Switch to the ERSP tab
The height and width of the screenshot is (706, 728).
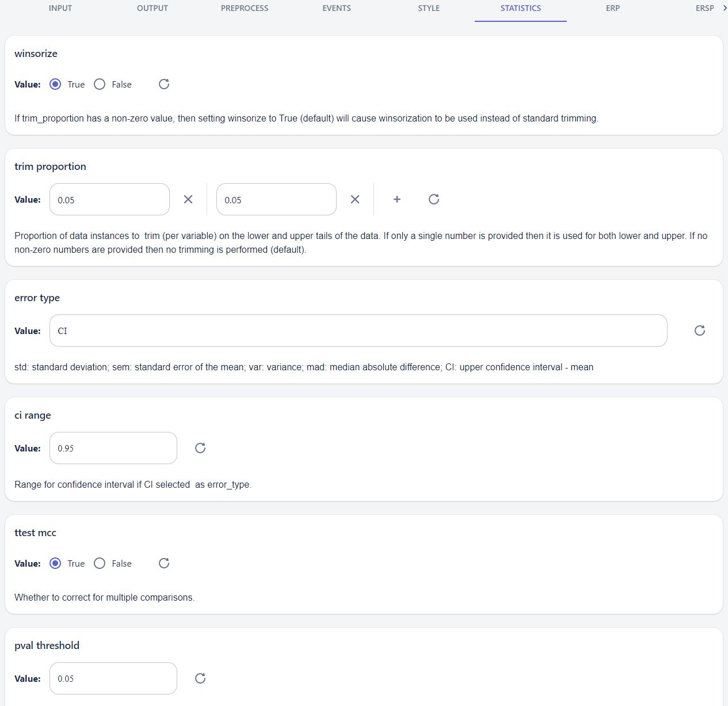704,8
